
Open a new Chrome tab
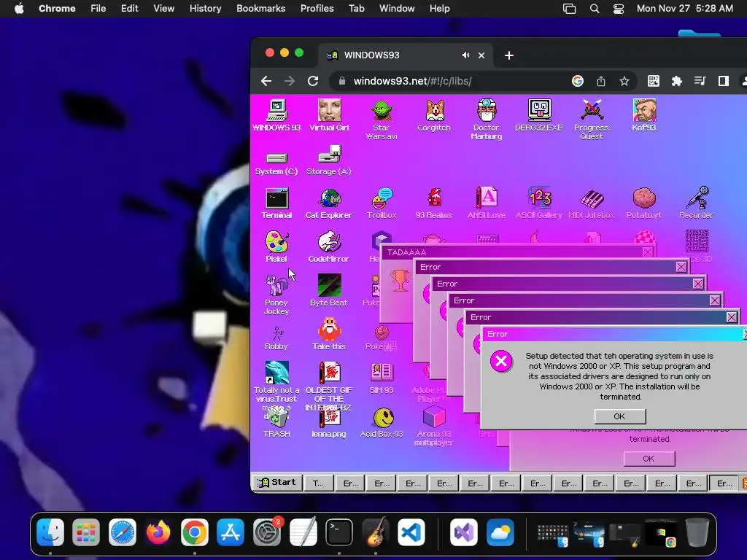508,55
